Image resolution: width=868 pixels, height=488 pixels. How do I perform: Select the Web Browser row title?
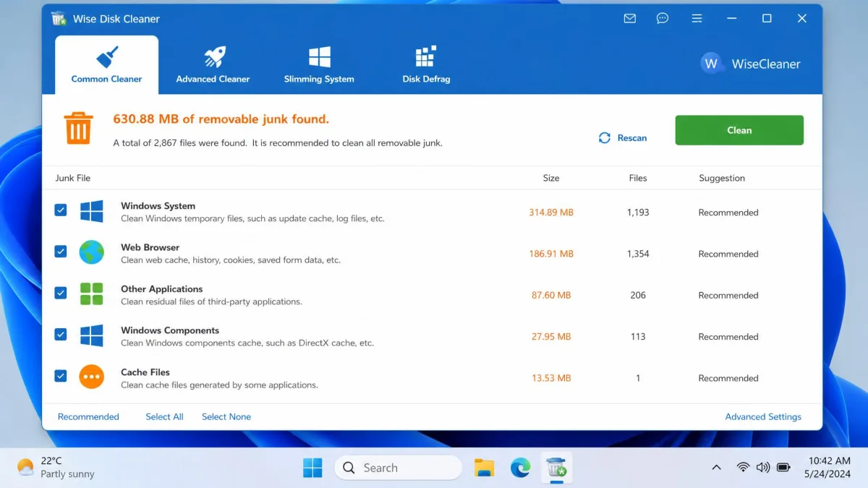pyautogui.click(x=150, y=247)
